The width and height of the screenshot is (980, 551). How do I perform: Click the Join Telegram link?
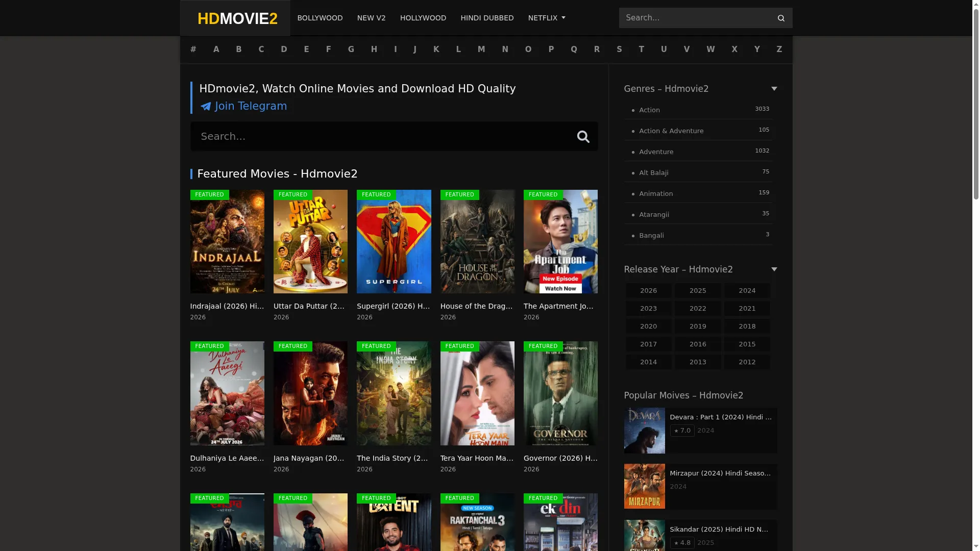coord(243,106)
